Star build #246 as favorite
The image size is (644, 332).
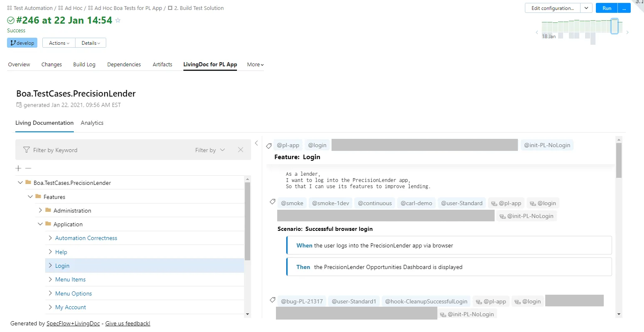point(117,19)
